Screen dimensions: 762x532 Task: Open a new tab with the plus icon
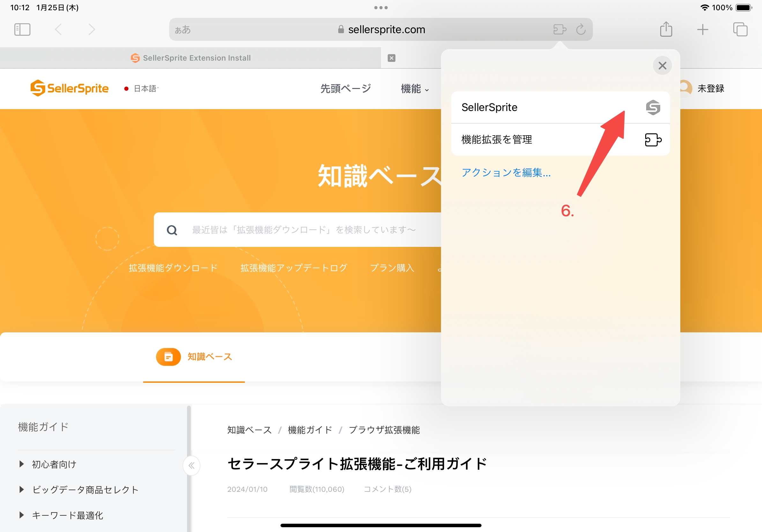tap(703, 30)
